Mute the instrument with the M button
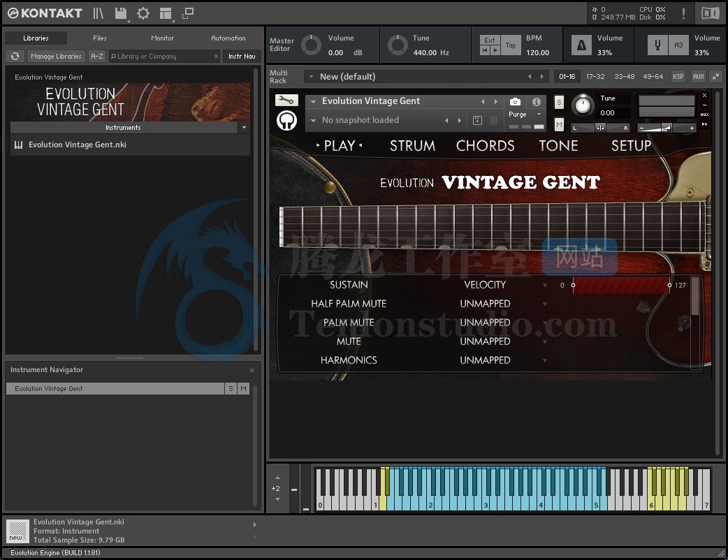The height and width of the screenshot is (560, 728). tap(558, 124)
